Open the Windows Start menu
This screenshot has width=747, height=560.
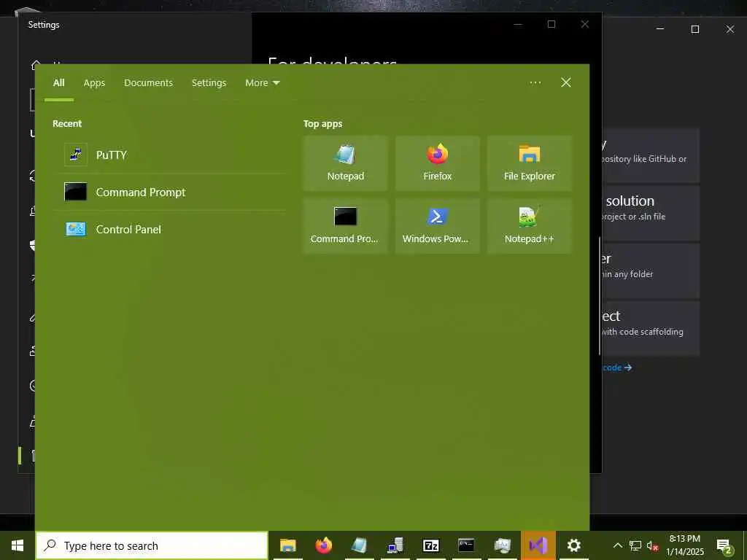click(18, 545)
